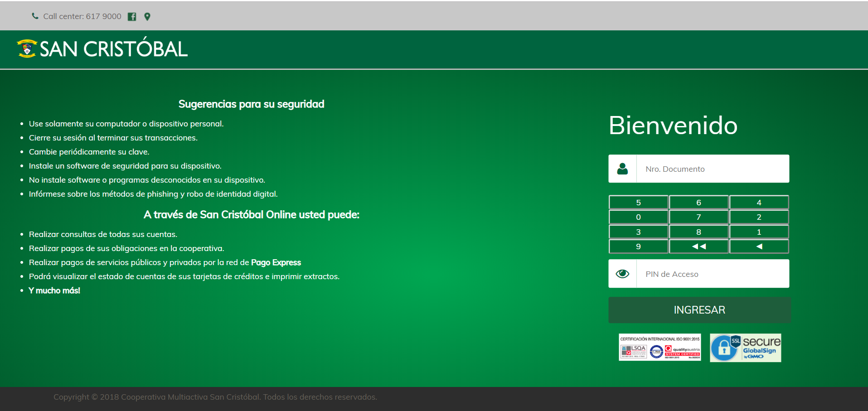Click the Sugerencias para su seguridad heading
868x411 pixels.
point(252,104)
